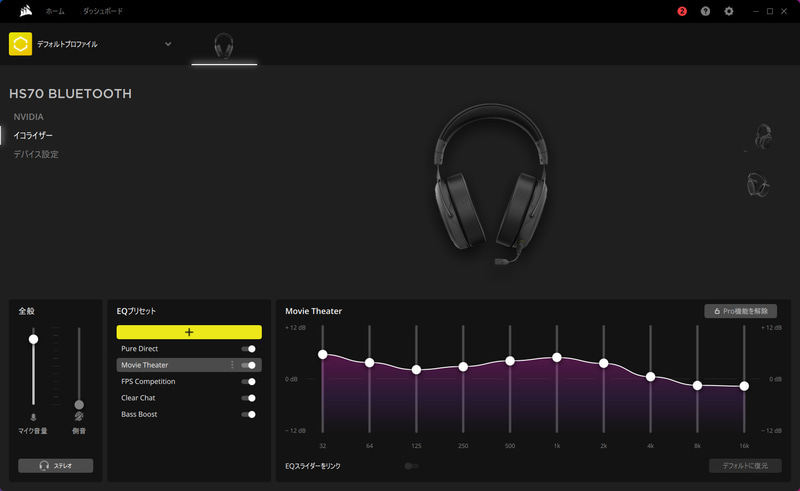Select the Clear Chat preset
The image size is (800, 491).
point(138,398)
